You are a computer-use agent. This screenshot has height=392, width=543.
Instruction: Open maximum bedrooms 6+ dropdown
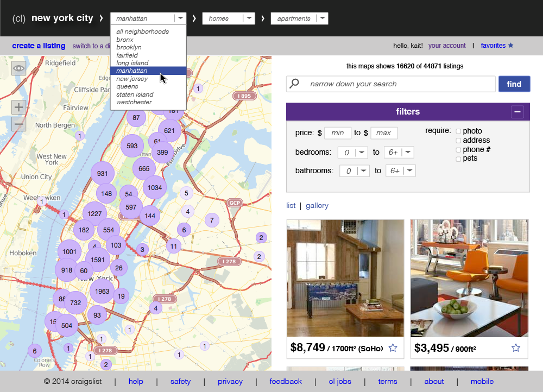[x=399, y=153]
